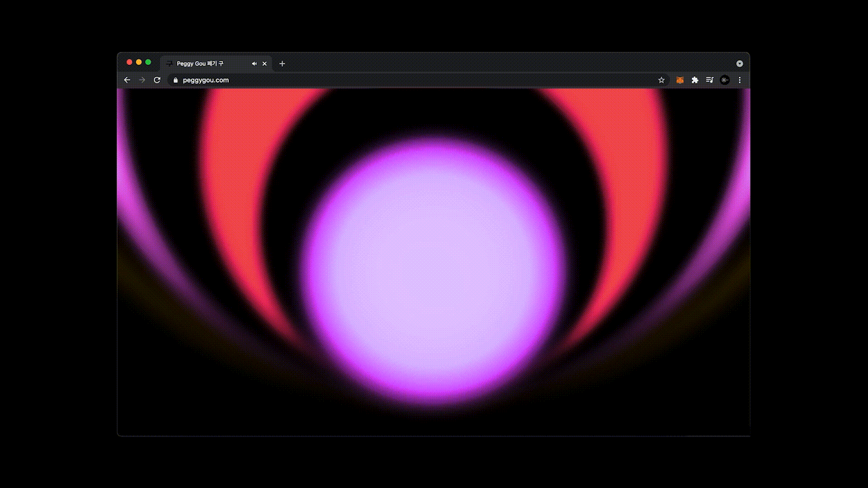Viewport: 868px width, 488px height.
Task: Click the green fullscreen window button
Action: point(148,62)
